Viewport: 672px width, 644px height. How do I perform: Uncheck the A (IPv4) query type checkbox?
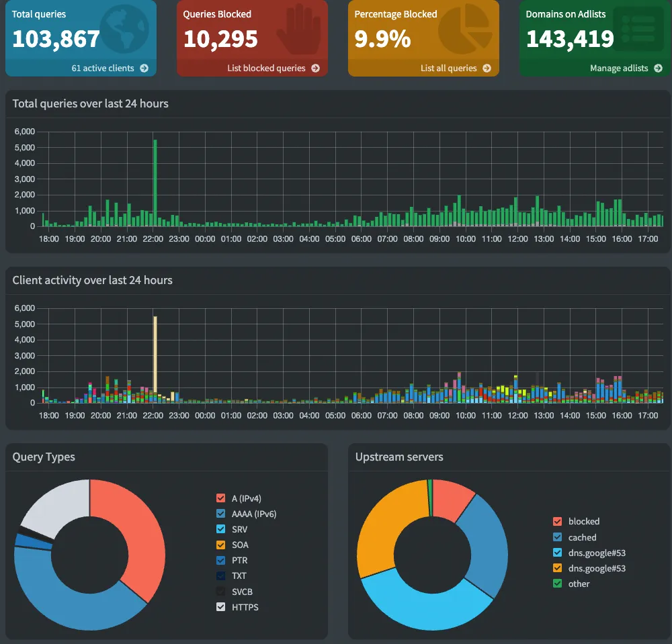point(220,498)
